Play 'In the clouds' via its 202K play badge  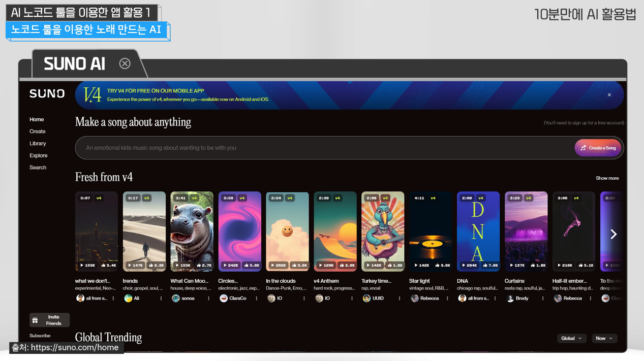click(278, 265)
